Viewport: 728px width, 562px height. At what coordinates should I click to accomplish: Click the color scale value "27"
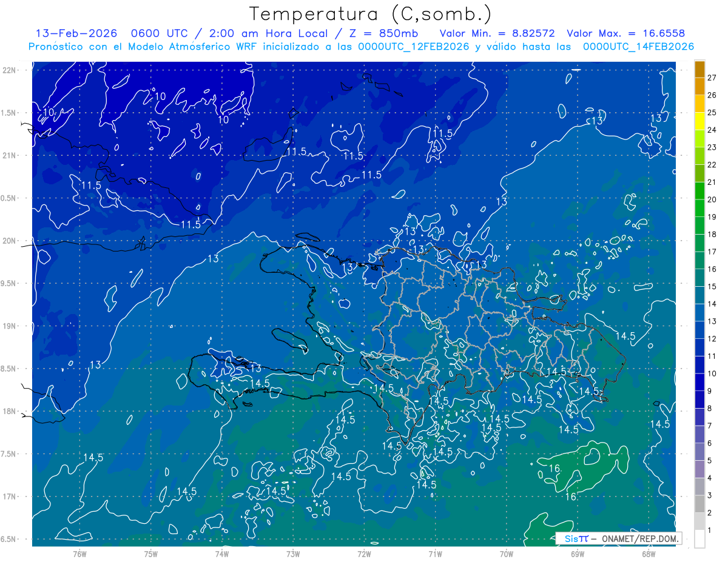(x=712, y=78)
